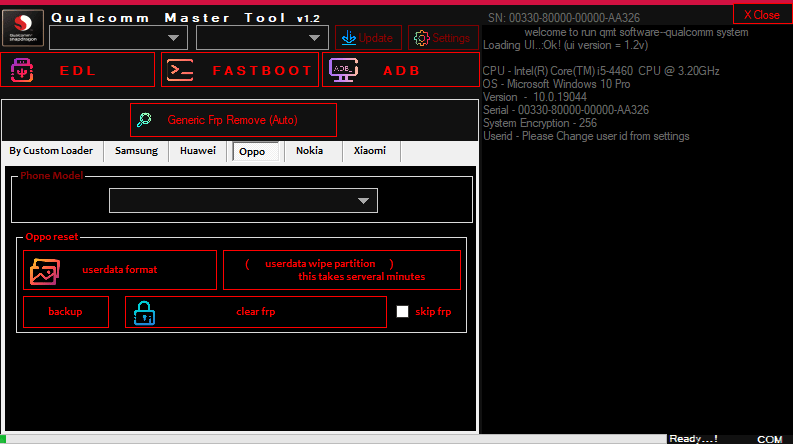Image resolution: width=793 pixels, height=444 pixels.
Task: Click the ADB button label
Action: point(402,70)
